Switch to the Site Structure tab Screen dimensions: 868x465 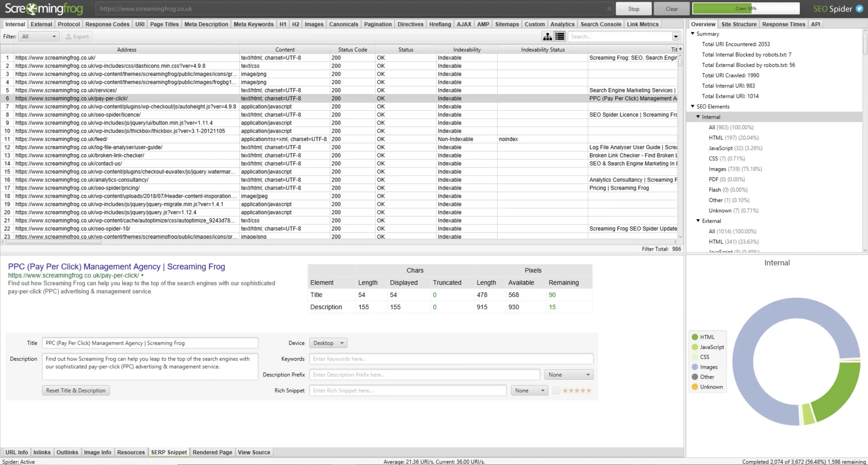(739, 24)
